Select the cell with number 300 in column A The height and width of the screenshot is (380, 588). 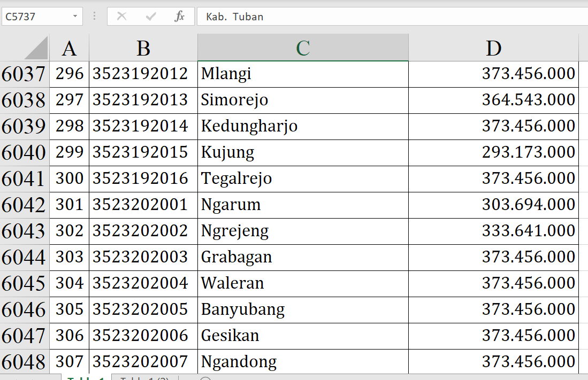point(69,179)
